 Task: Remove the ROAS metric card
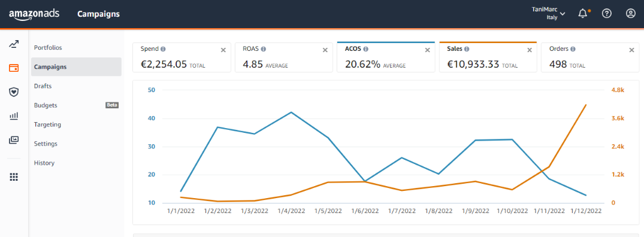tap(325, 50)
